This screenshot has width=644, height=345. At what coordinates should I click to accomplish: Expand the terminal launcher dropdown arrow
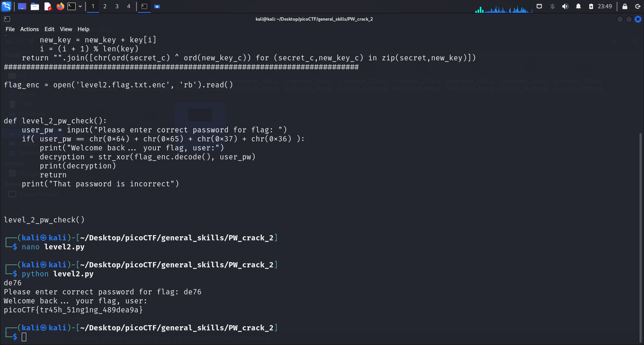(80, 6)
